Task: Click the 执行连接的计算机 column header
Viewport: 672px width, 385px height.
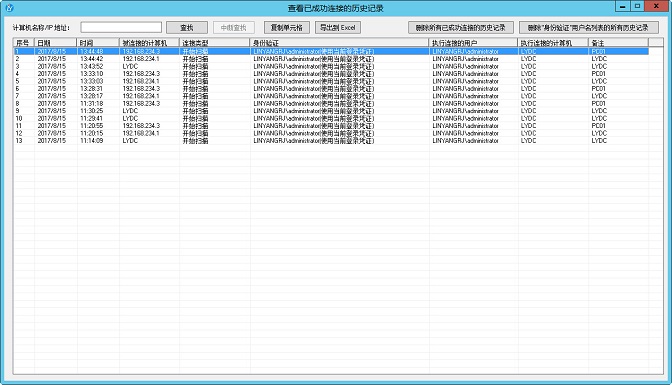Action: pyautogui.click(x=553, y=43)
